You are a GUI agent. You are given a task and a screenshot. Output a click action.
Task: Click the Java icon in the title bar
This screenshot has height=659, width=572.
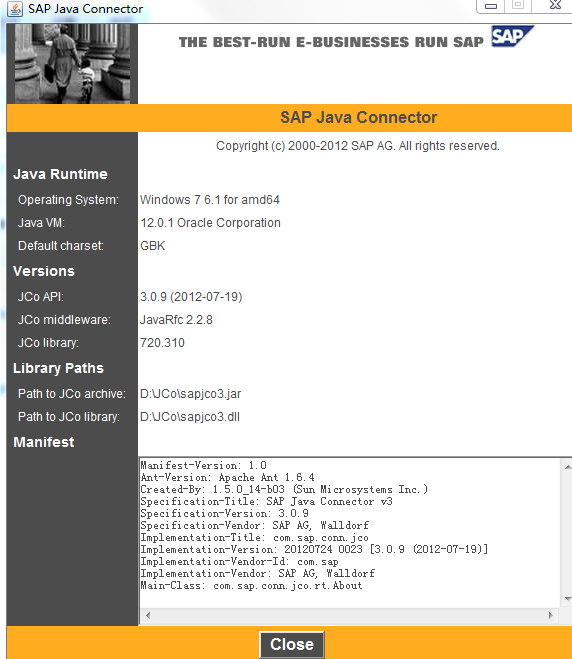(x=15, y=8)
